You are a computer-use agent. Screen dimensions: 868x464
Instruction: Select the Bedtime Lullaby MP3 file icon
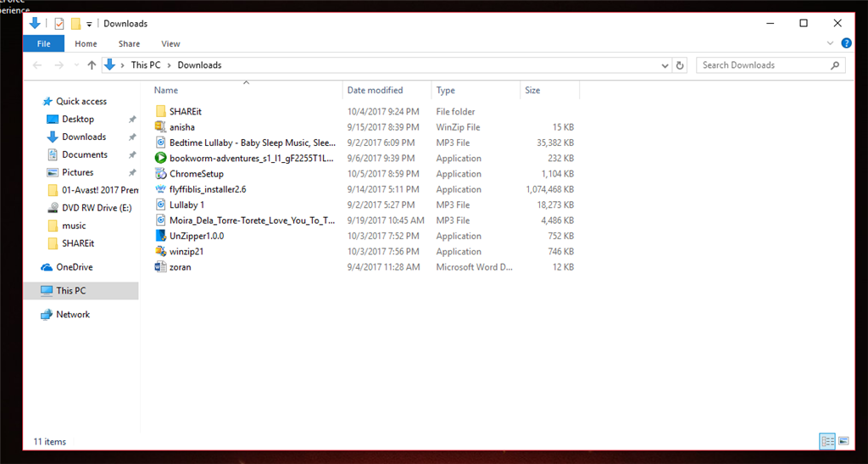pos(160,143)
